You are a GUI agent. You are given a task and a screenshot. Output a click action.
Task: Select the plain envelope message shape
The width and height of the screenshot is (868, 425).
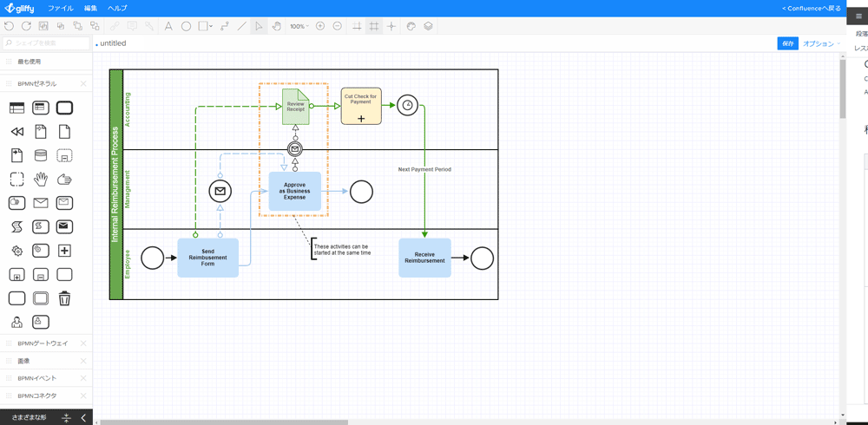point(41,203)
